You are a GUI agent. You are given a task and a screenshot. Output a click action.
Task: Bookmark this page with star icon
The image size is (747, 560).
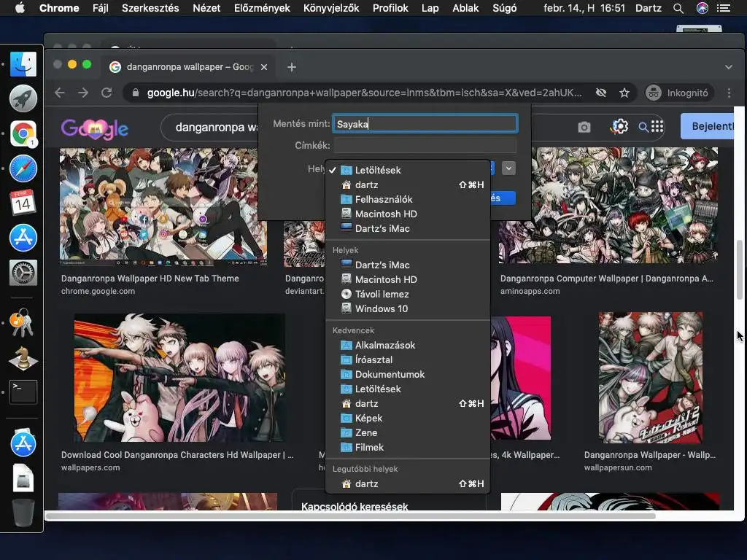tap(624, 93)
